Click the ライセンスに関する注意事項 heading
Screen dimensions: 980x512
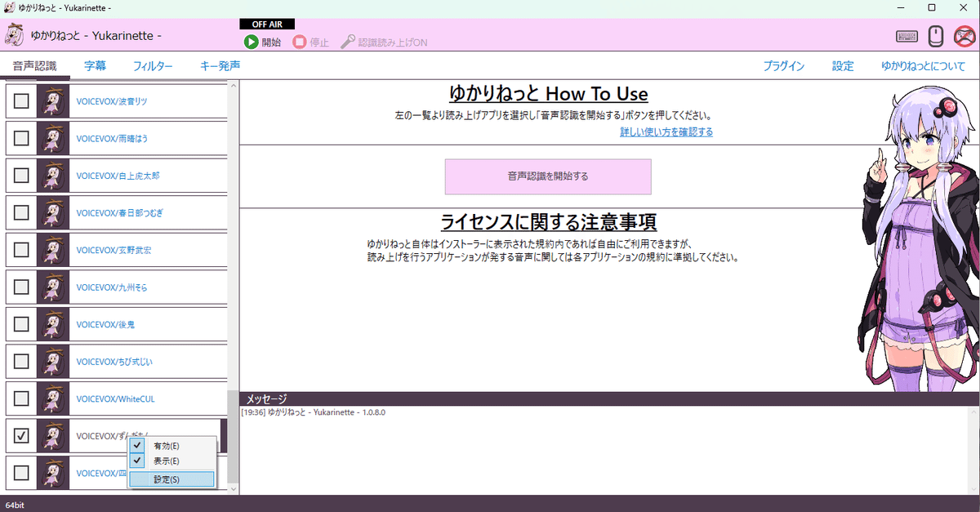pyautogui.click(x=548, y=222)
